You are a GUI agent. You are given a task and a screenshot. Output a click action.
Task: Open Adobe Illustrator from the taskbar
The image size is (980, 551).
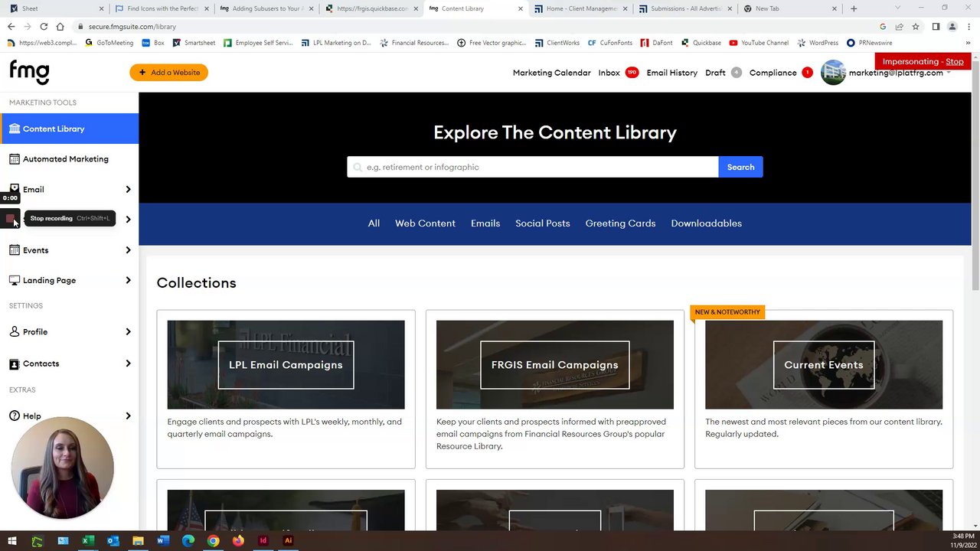[x=288, y=541]
